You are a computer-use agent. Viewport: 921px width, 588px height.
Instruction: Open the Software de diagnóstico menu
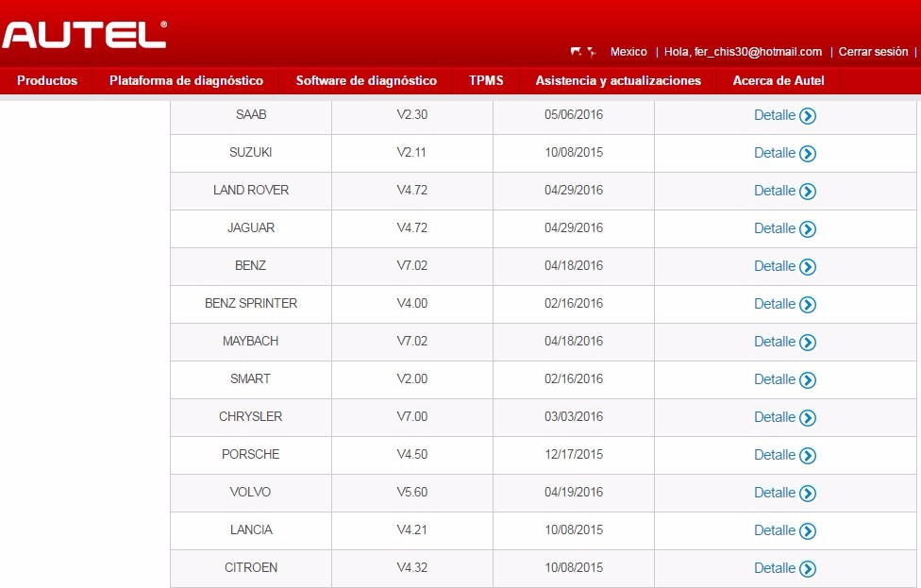click(x=366, y=81)
